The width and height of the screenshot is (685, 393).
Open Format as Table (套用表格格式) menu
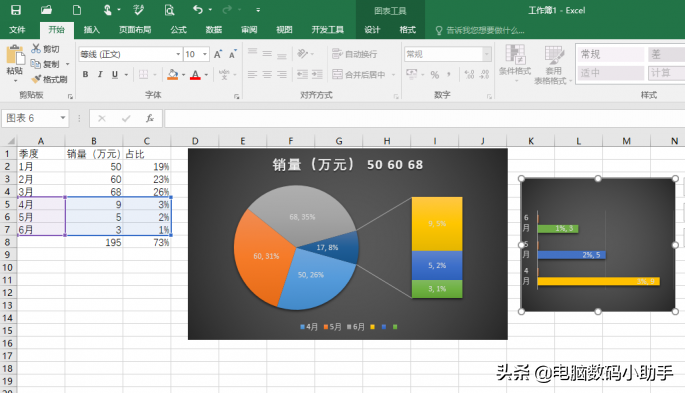point(554,64)
